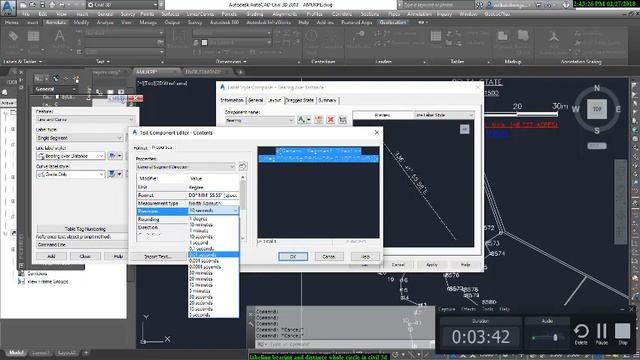Screen dimensions: 640x360
Task: Click the component draw order icon
Action: tap(342, 120)
